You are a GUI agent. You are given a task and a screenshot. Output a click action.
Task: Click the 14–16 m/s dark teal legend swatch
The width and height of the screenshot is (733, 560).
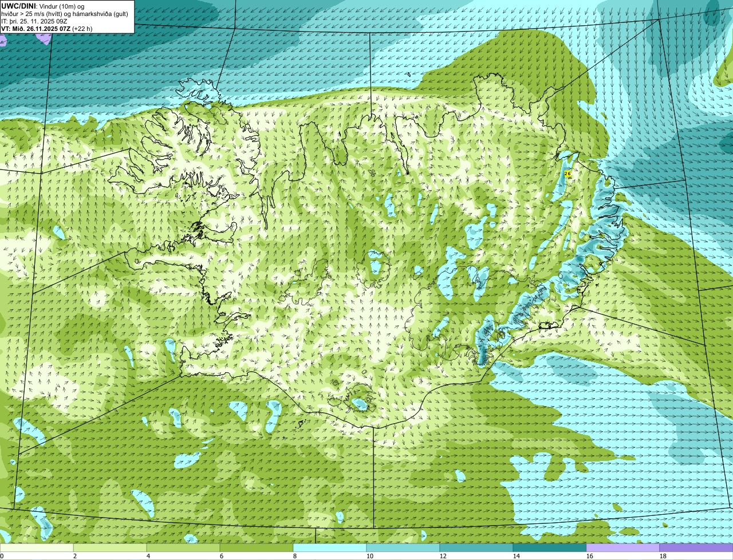click(x=550, y=548)
